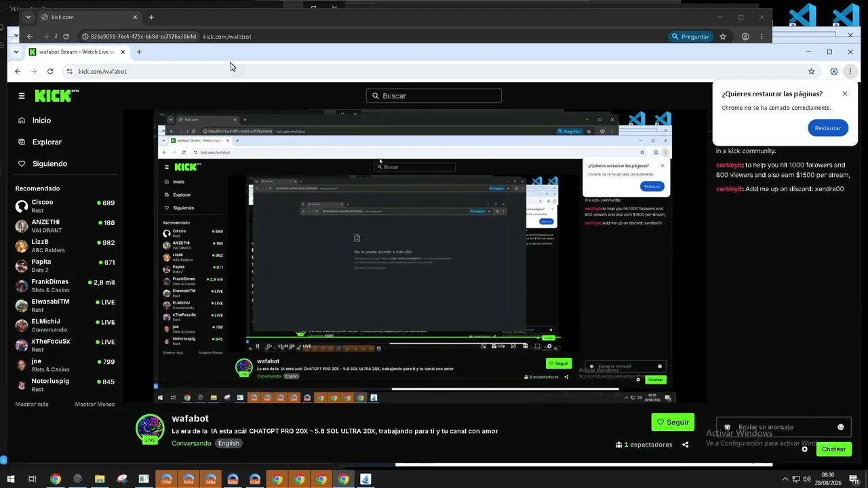Viewport: 868px width, 488px height.
Task: Click the wafabot live stream video
Action: coord(415,258)
